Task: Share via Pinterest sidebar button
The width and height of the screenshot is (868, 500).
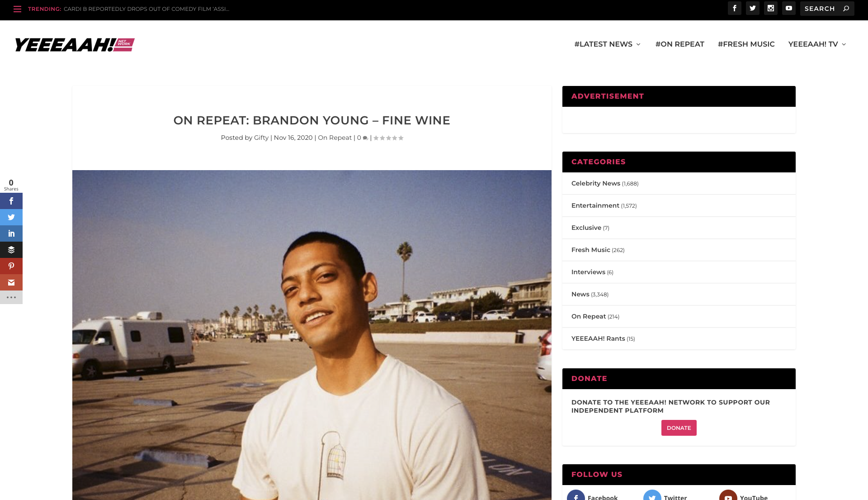Action: tap(11, 266)
